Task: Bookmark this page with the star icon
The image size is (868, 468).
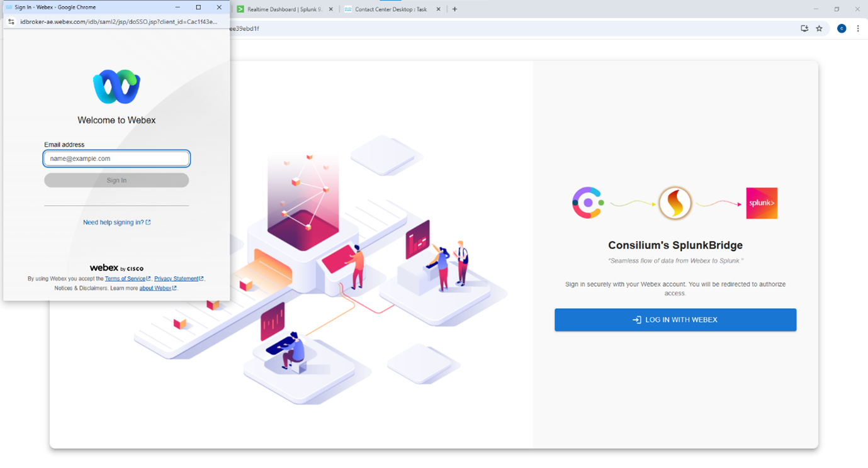Action: pyautogui.click(x=819, y=28)
